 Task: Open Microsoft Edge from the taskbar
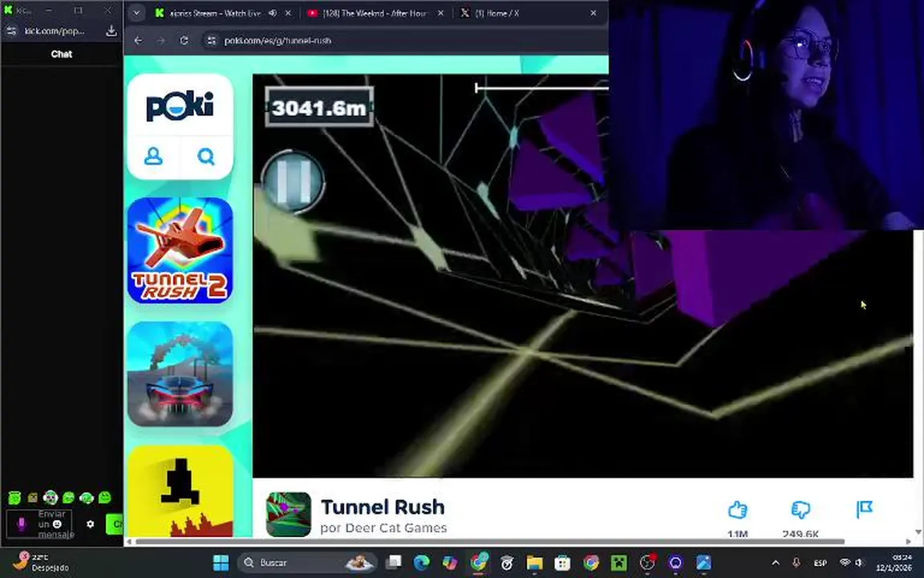pos(421,563)
